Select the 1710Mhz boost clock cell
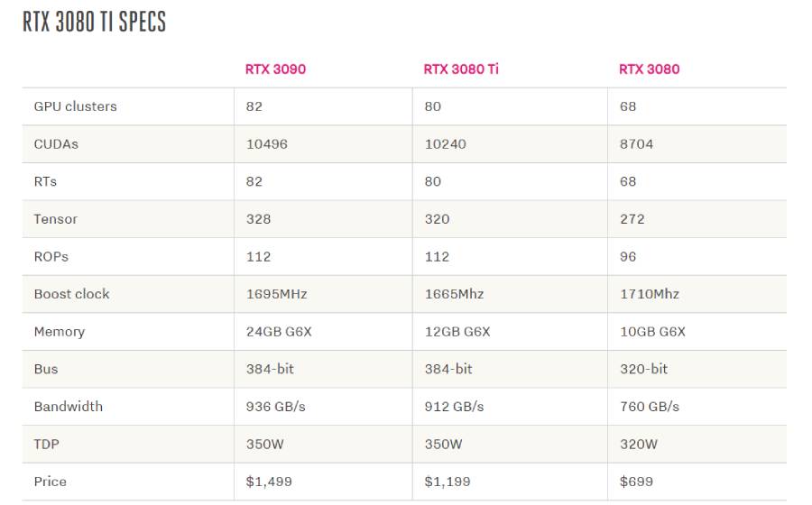 [649, 294]
